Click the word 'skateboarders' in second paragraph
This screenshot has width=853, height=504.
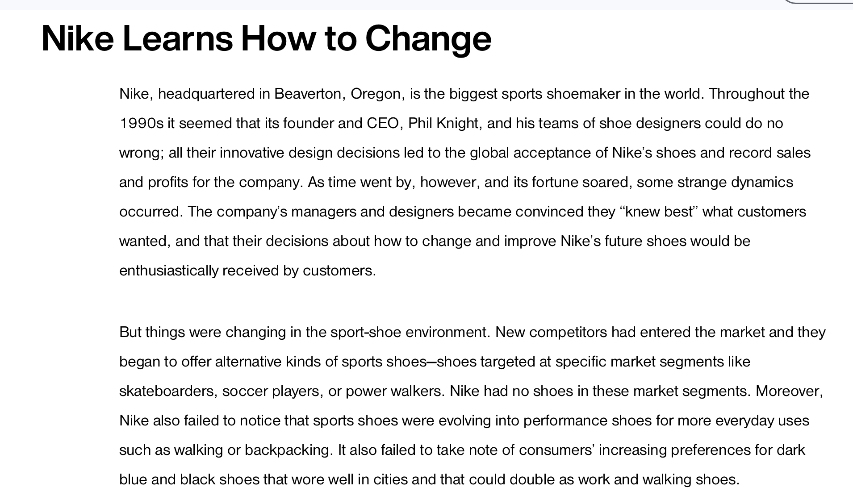(168, 391)
